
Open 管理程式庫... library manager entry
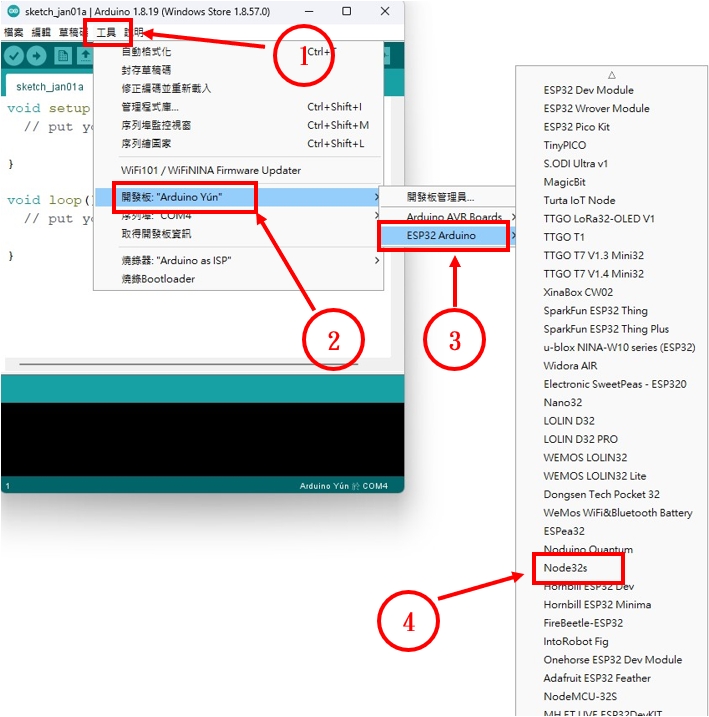click(238, 107)
